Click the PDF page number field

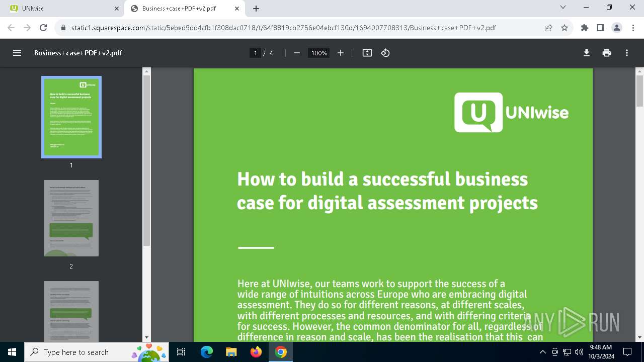(256, 53)
